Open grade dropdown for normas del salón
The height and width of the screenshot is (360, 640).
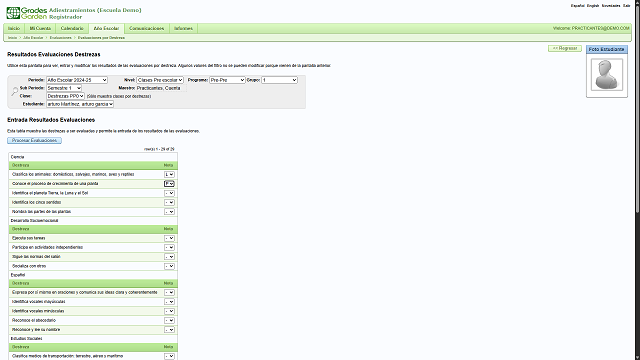coord(169,257)
